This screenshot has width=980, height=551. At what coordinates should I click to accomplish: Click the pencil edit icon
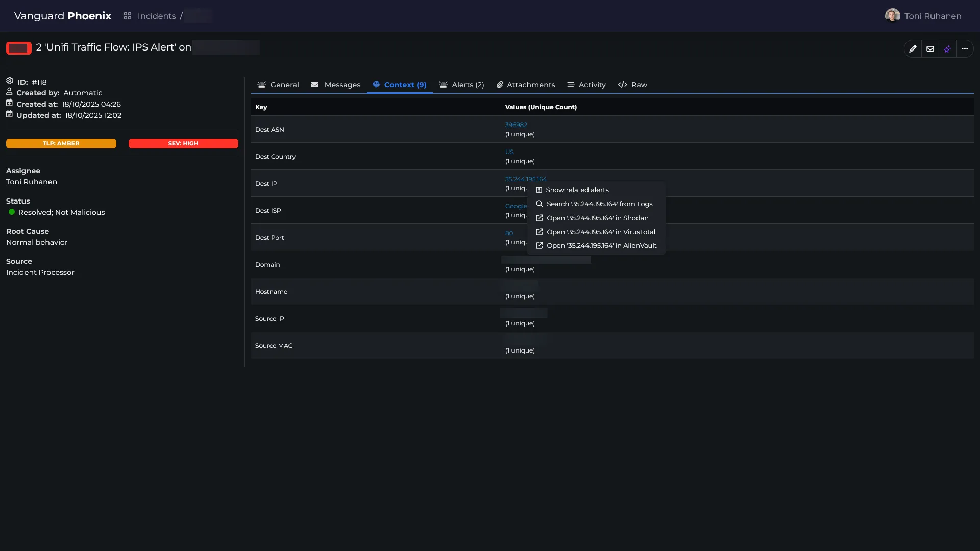pos(913,49)
